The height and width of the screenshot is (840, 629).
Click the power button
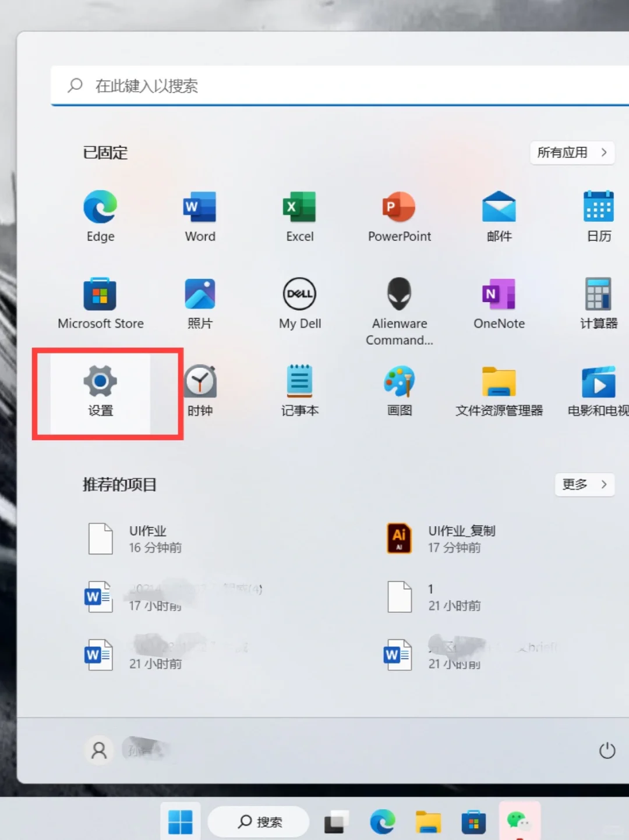click(606, 750)
